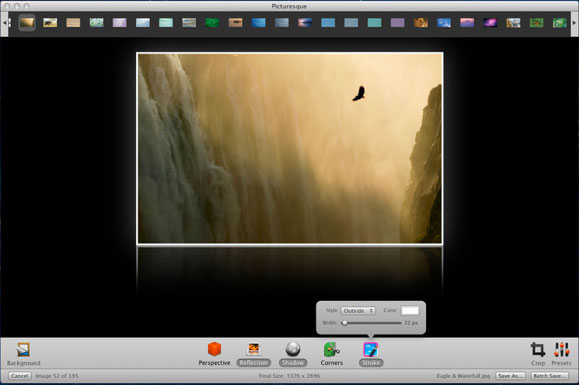Select the Crop tool icon
The width and height of the screenshot is (579, 385).
point(538,350)
